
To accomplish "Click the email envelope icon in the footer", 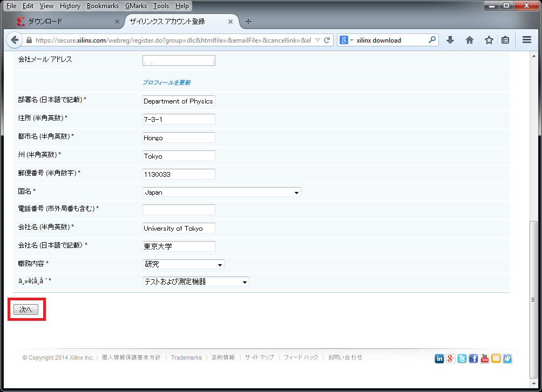I will point(496,359).
